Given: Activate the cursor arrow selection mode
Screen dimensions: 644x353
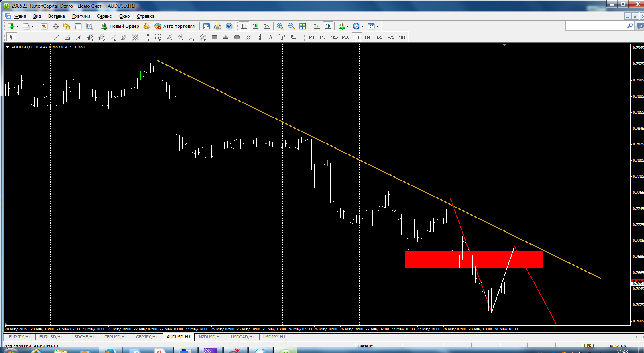Looking at the screenshot, I should click(x=11, y=37).
